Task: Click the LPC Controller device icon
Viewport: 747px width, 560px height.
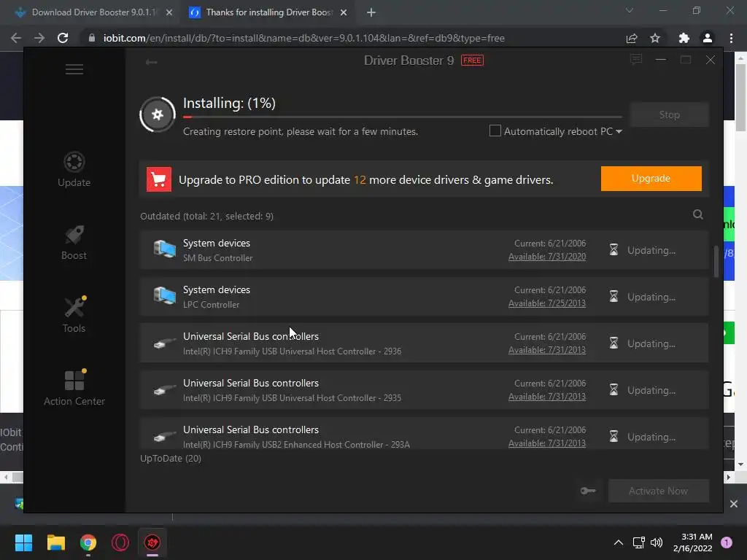Action: [x=165, y=296]
